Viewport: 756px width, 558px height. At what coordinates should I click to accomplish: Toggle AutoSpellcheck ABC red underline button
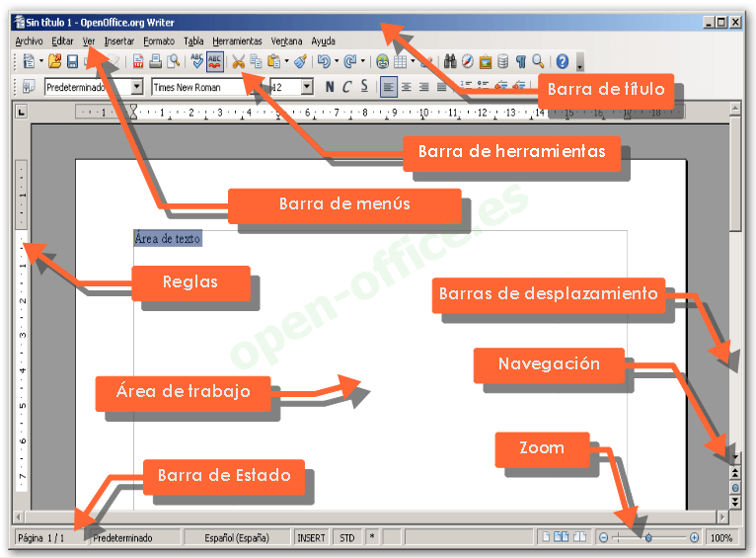[x=214, y=62]
